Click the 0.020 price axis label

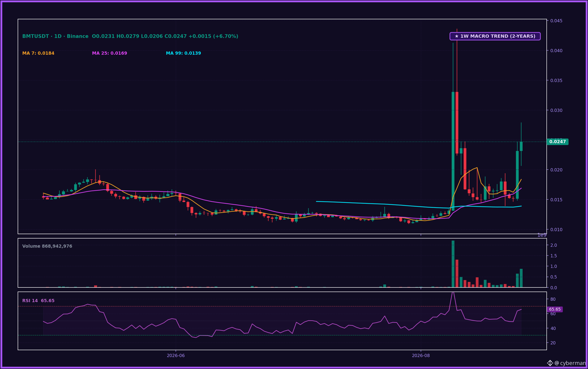click(x=556, y=170)
